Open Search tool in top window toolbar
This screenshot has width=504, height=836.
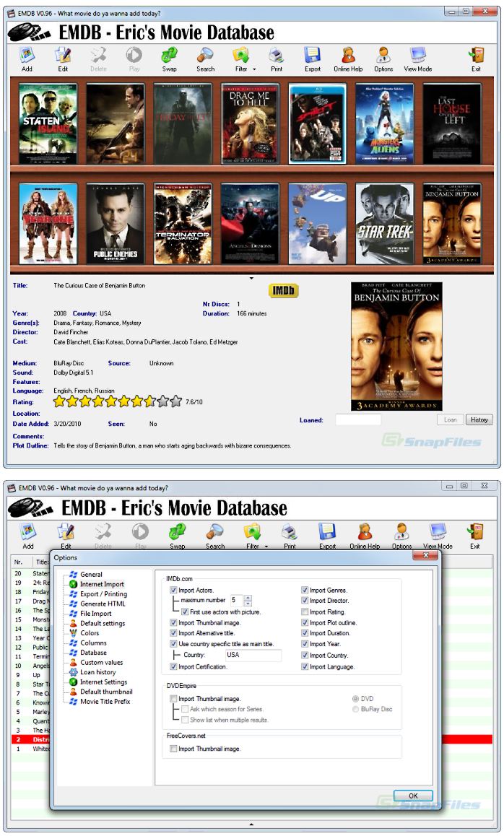205,59
